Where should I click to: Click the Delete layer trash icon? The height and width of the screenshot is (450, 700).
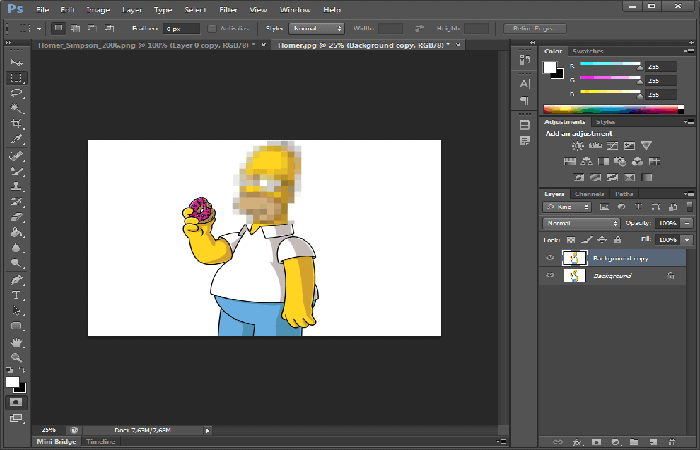(x=671, y=442)
